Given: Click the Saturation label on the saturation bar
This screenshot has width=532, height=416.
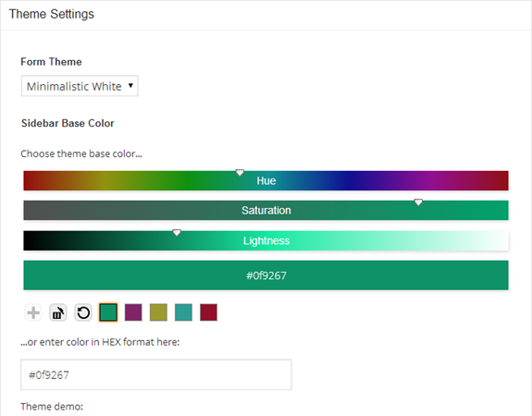Looking at the screenshot, I should click(x=266, y=211).
